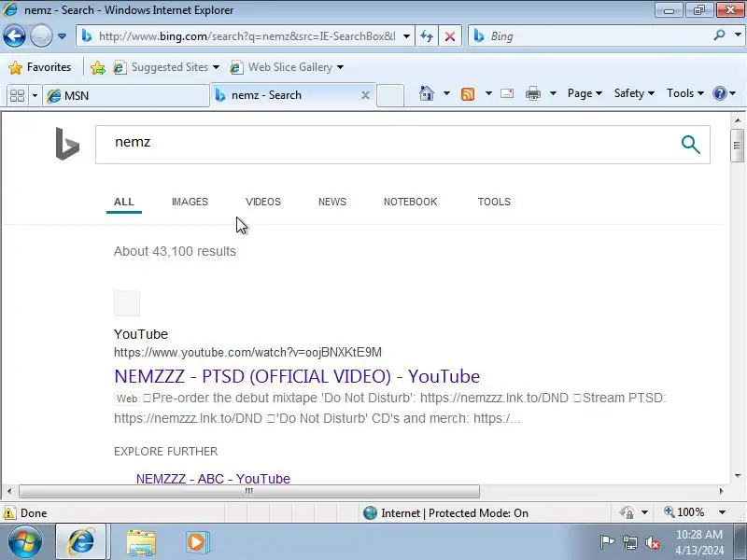Click the scroll up arrow

[738, 120]
